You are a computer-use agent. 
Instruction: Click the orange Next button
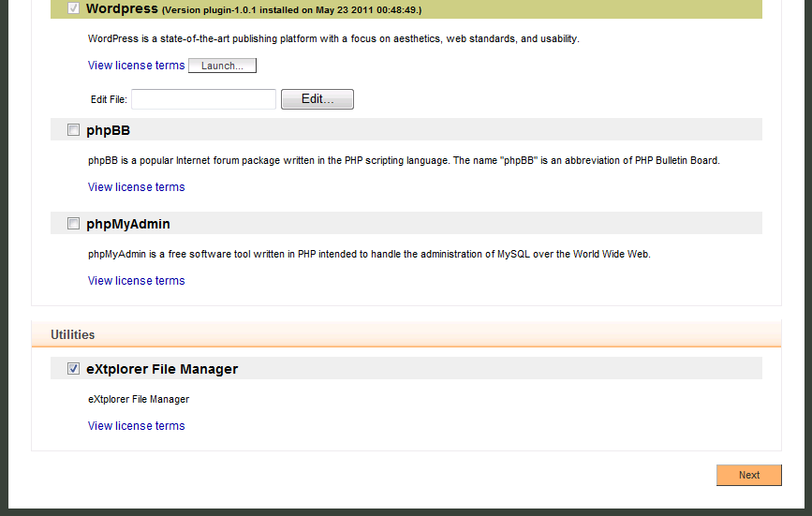(749, 475)
